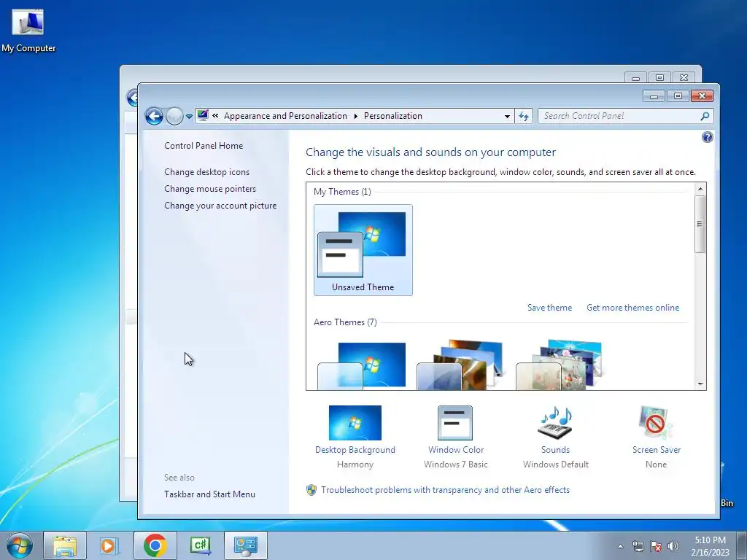The height and width of the screenshot is (560, 747).
Task: Click the shield icon beside Troubleshoot link
Action: pyautogui.click(x=311, y=490)
